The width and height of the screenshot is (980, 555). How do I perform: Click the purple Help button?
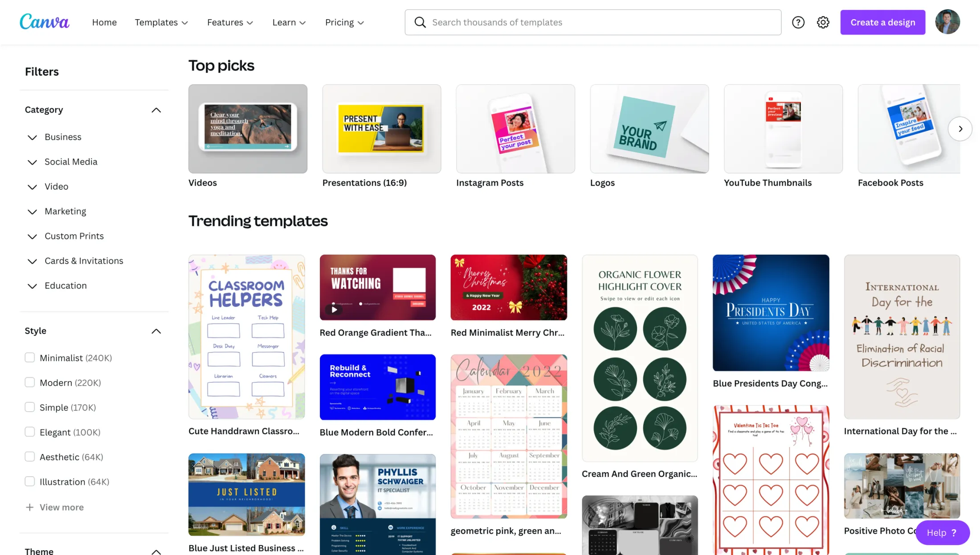coord(942,532)
